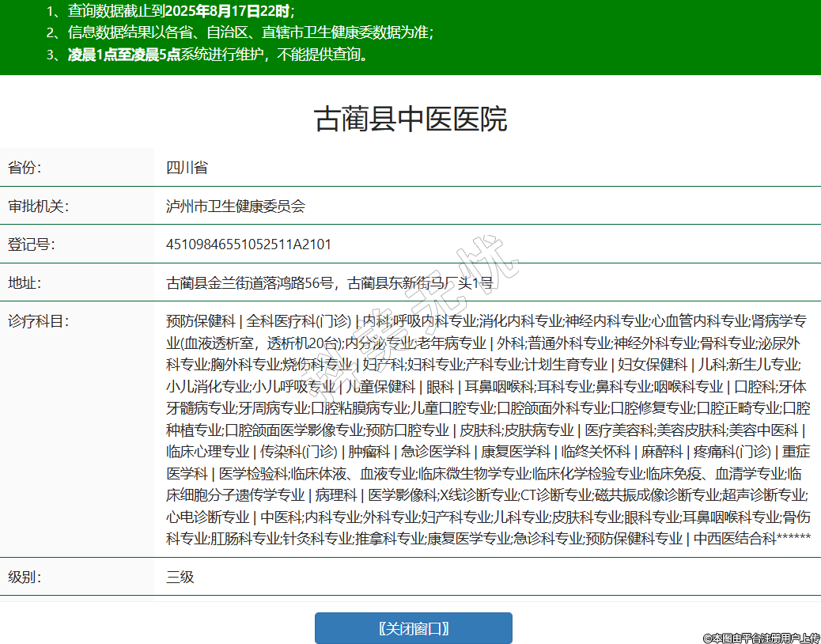Click 预防保健科 at start of department list
The image size is (821, 644).
(200, 321)
